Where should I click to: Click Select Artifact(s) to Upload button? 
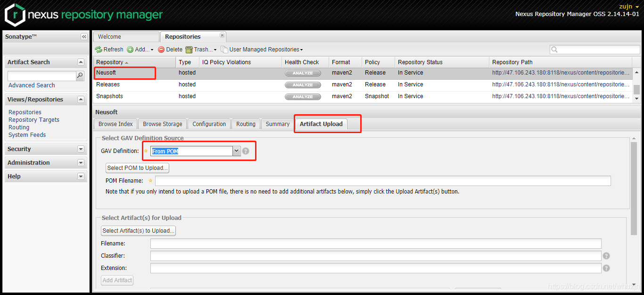tap(138, 231)
